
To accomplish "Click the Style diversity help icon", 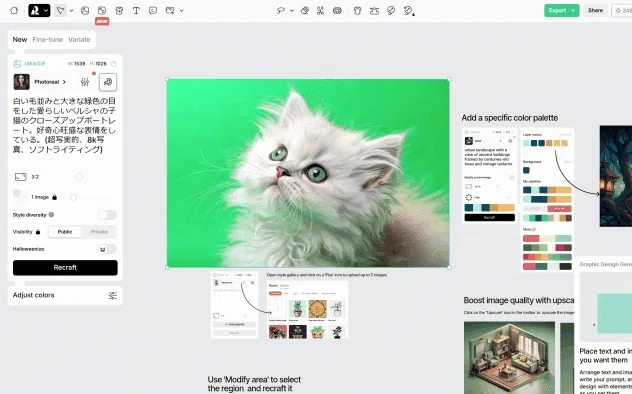I will click(51, 215).
